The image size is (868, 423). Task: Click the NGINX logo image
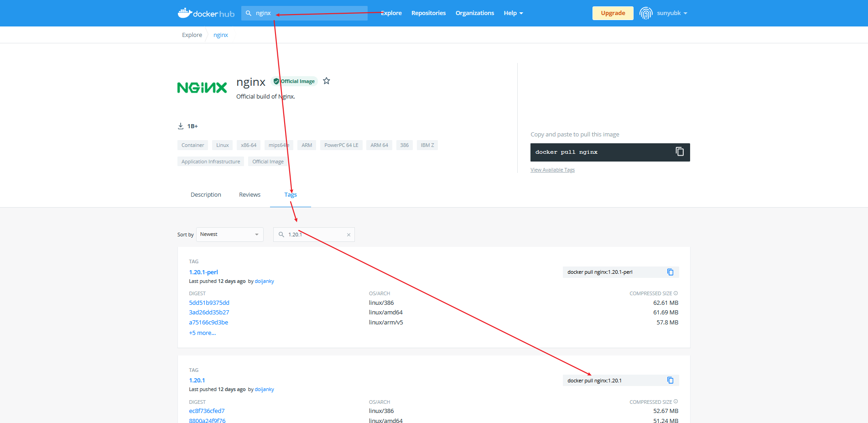tap(202, 88)
